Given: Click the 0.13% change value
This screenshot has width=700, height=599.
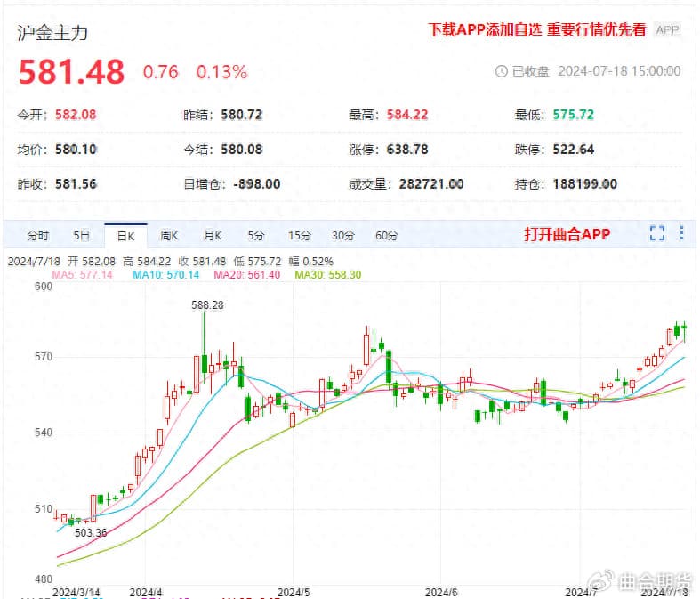Looking at the screenshot, I should point(221,72).
